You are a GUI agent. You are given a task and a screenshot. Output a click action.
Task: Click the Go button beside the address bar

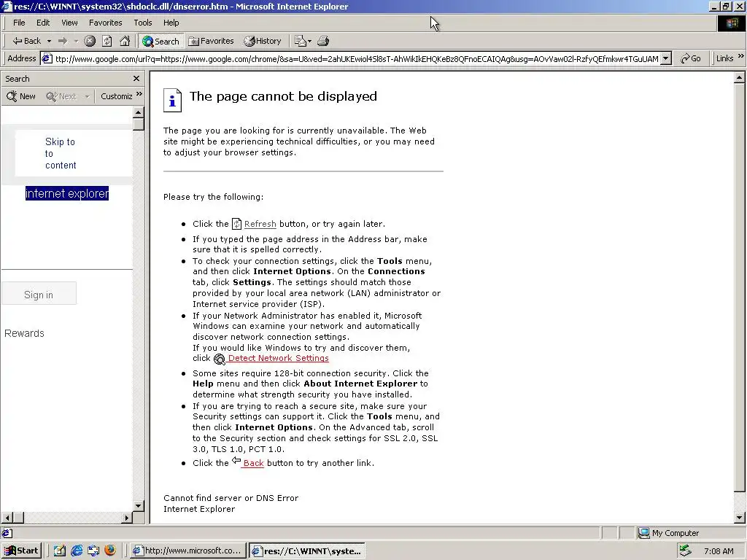(x=691, y=58)
